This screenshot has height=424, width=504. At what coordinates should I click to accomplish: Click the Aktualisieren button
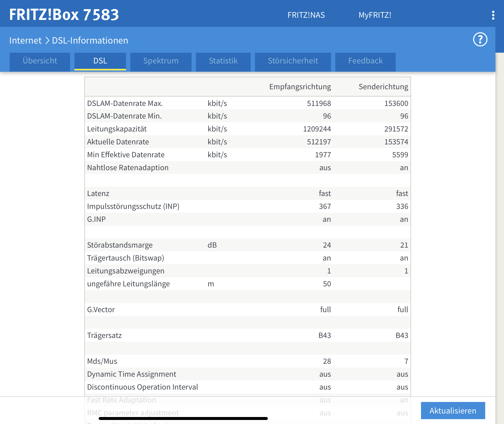pos(453,411)
